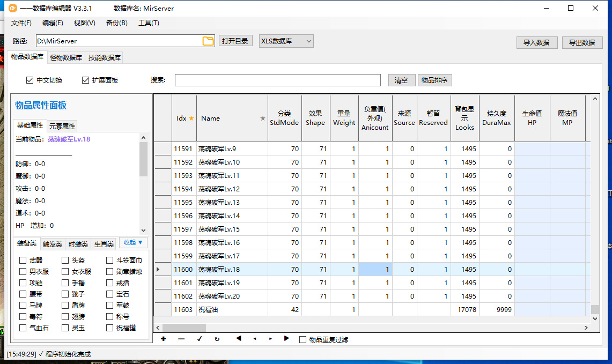612x364 pixels.
Task: Click the table horizontal scrollbar thumb
Action: (184, 328)
